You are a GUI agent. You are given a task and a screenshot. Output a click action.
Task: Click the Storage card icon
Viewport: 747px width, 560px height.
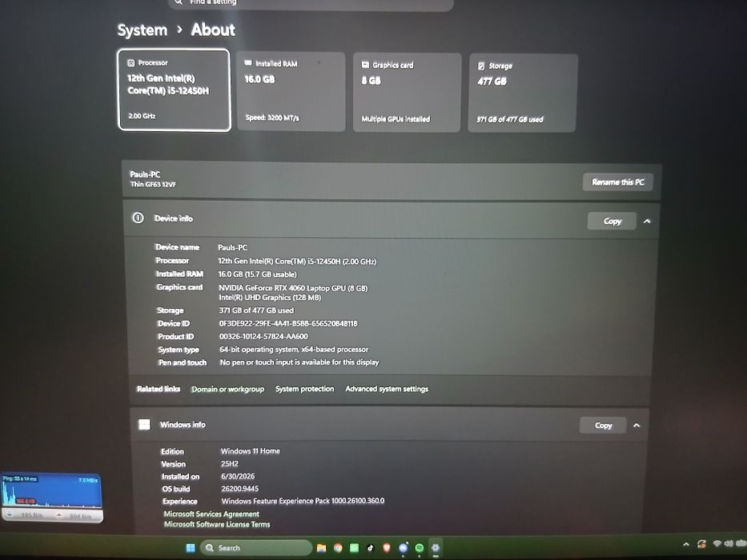481,66
